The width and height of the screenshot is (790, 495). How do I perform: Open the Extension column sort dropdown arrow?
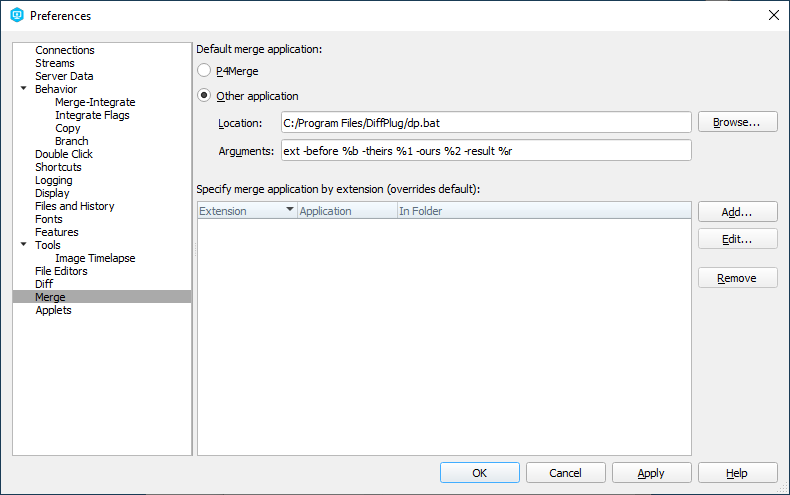click(x=290, y=210)
